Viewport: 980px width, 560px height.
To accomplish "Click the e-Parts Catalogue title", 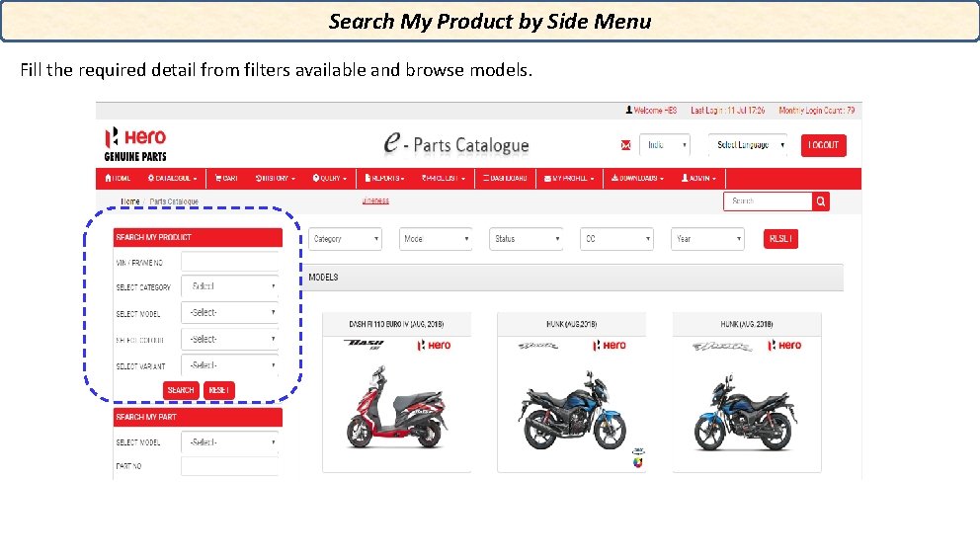I will [x=456, y=144].
